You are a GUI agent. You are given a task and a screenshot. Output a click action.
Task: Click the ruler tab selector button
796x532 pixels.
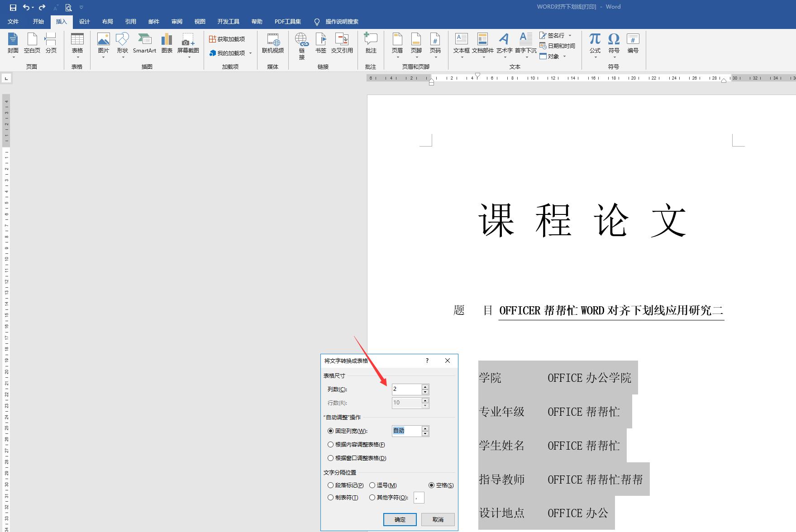pyautogui.click(x=6, y=79)
